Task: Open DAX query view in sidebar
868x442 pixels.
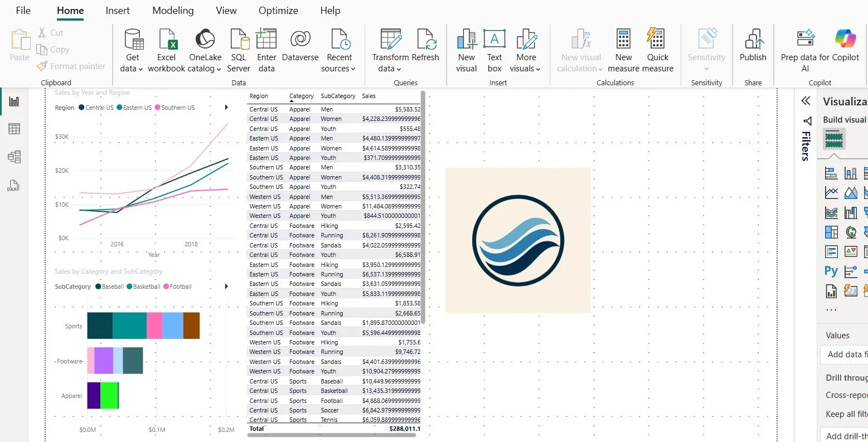Action: 14,185
